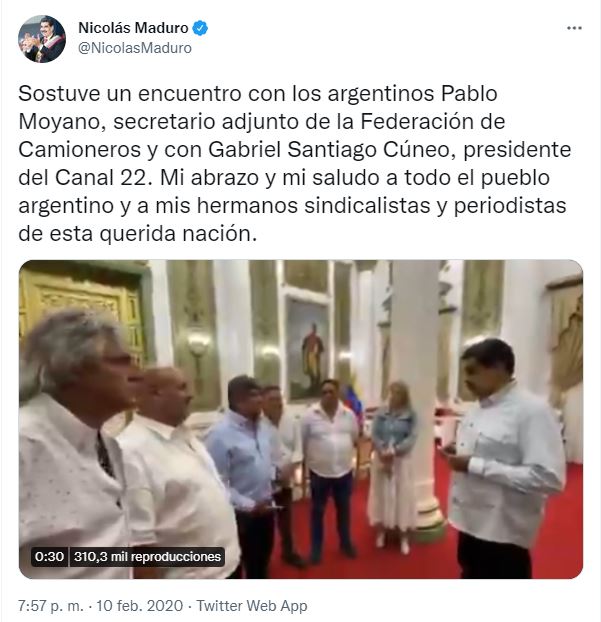
Task: Click the painting in the video background
Action: click(x=307, y=348)
